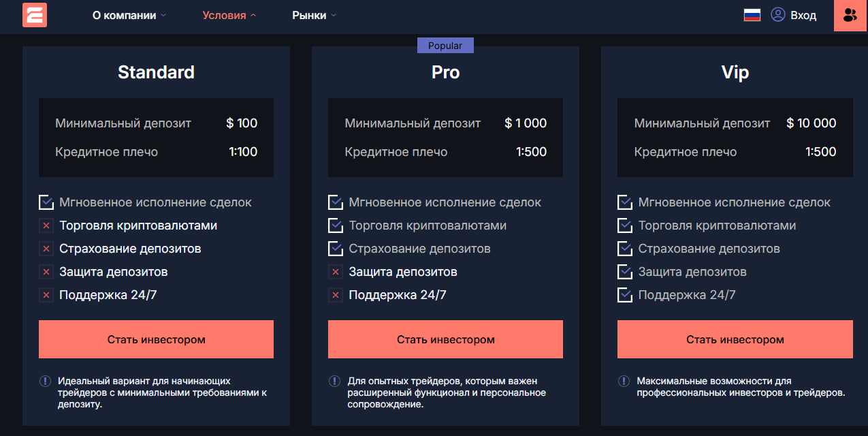Click the orange users icon button

(850, 15)
